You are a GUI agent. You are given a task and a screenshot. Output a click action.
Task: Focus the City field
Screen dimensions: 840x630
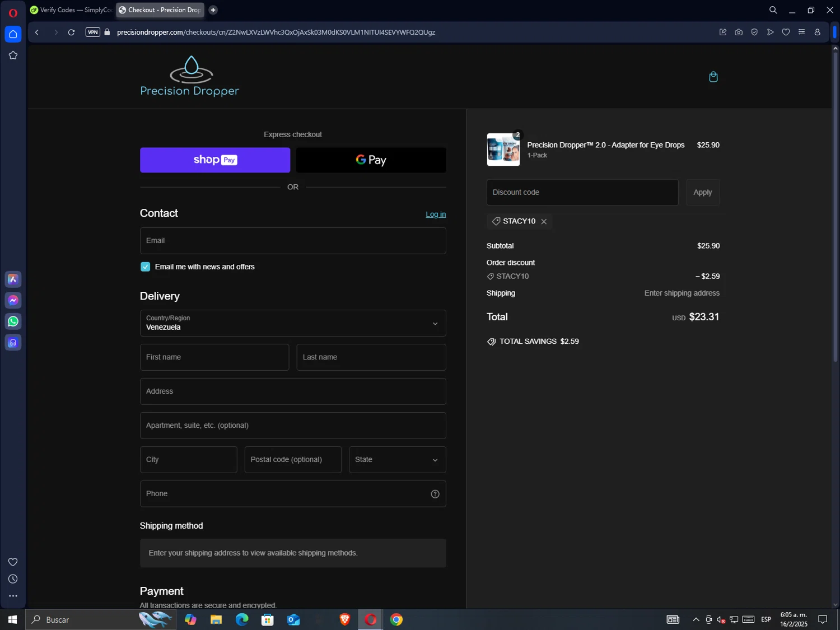click(x=189, y=460)
